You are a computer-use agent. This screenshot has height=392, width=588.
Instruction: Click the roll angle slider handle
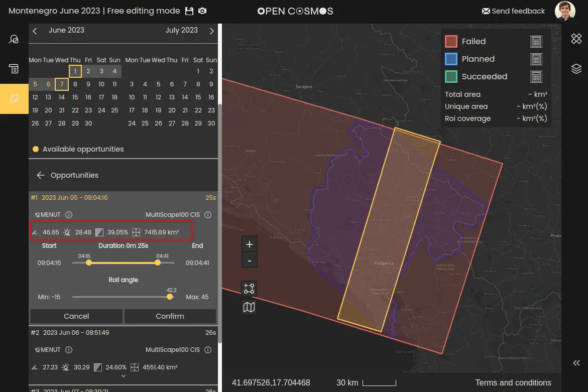170,297
